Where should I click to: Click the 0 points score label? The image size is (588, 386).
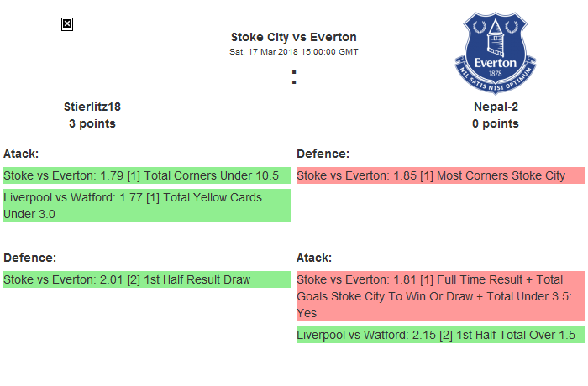tap(496, 123)
